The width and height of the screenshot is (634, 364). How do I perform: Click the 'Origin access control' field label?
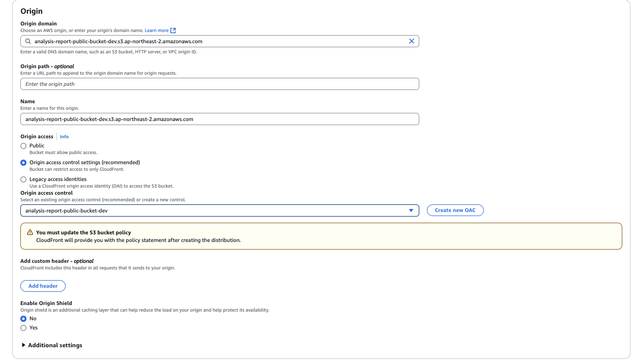[x=46, y=193]
